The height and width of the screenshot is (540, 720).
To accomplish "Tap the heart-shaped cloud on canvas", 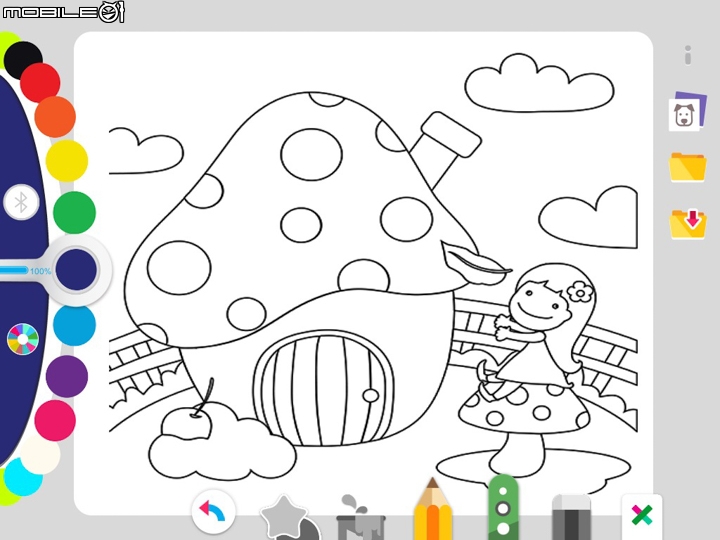I will pyautogui.click(x=588, y=218).
